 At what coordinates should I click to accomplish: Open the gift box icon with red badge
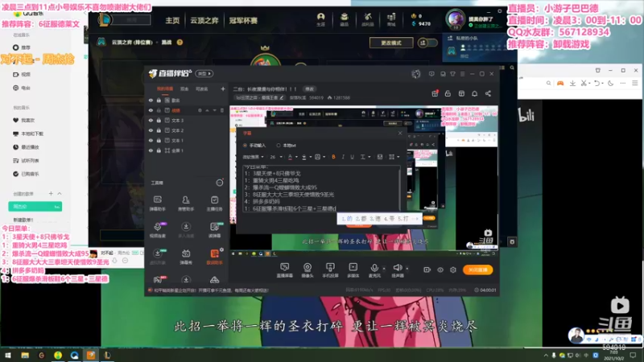point(435,93)
